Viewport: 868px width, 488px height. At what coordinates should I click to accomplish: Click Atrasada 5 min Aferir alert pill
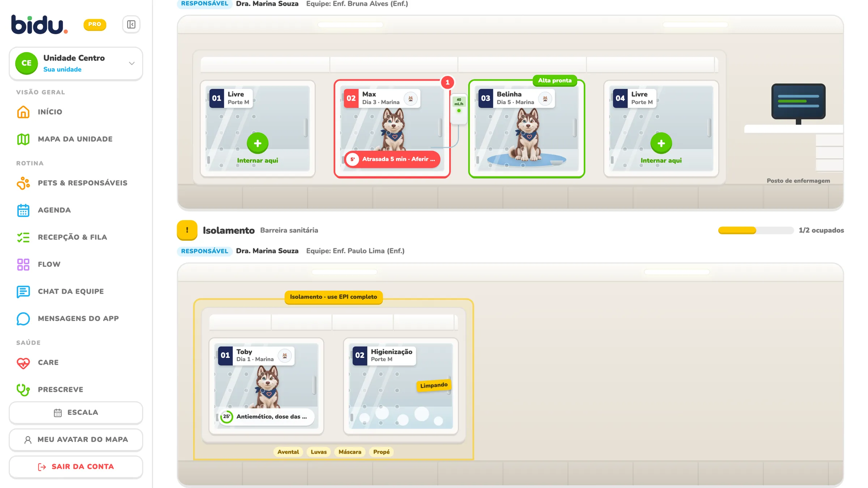coord(392,159)
